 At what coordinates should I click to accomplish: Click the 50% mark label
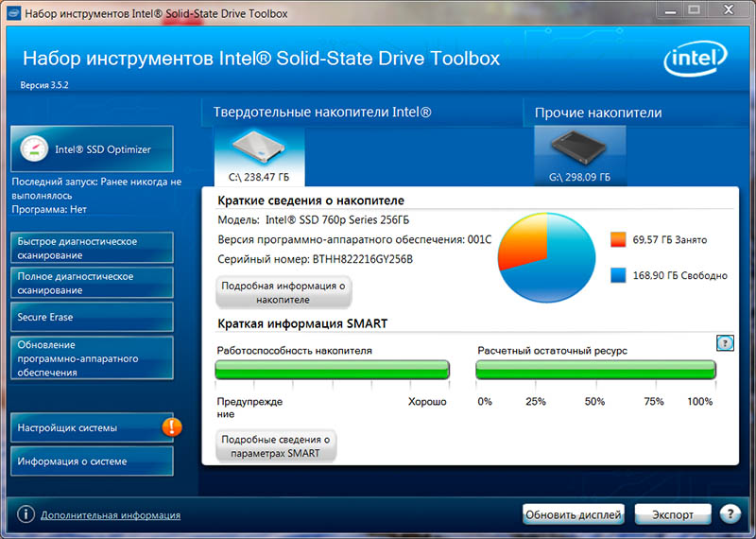[594, 402]
